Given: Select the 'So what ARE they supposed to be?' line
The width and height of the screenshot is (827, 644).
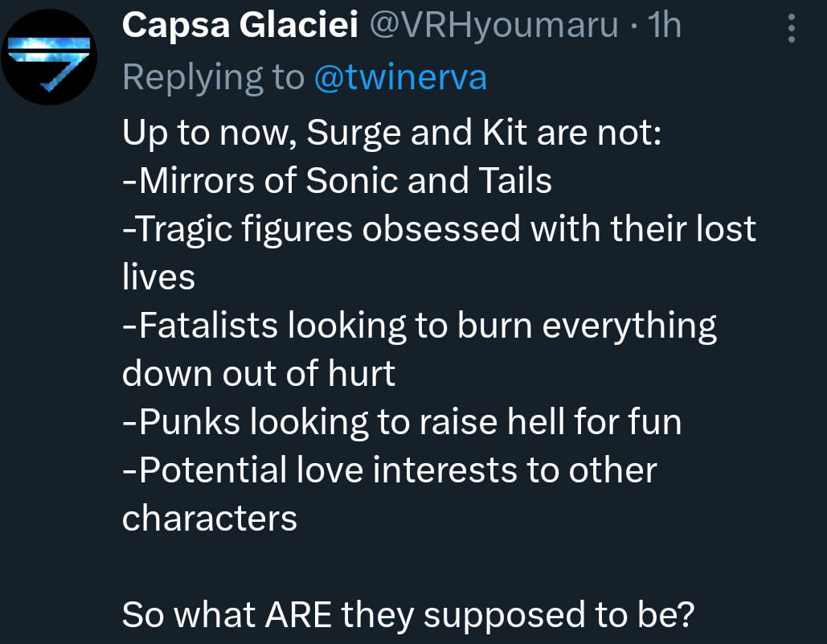Looking at the screenshot, I should (408, 616).
